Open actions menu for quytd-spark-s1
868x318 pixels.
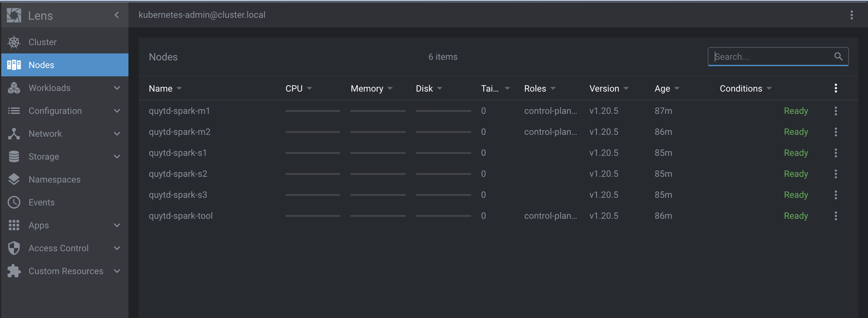836,153
